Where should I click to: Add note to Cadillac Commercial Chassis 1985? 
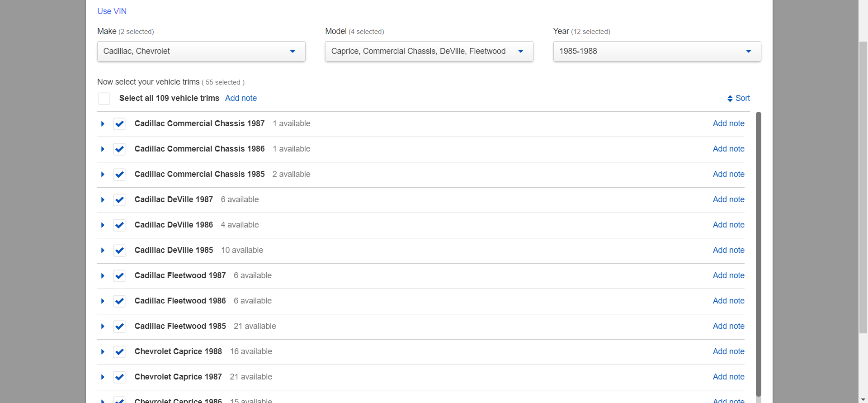point(728,174)
